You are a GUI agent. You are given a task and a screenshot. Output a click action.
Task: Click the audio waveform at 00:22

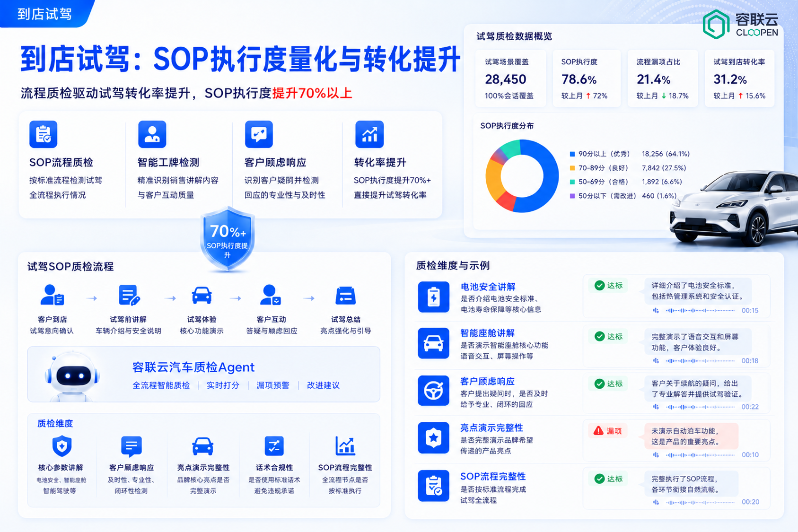pos(700,407)
